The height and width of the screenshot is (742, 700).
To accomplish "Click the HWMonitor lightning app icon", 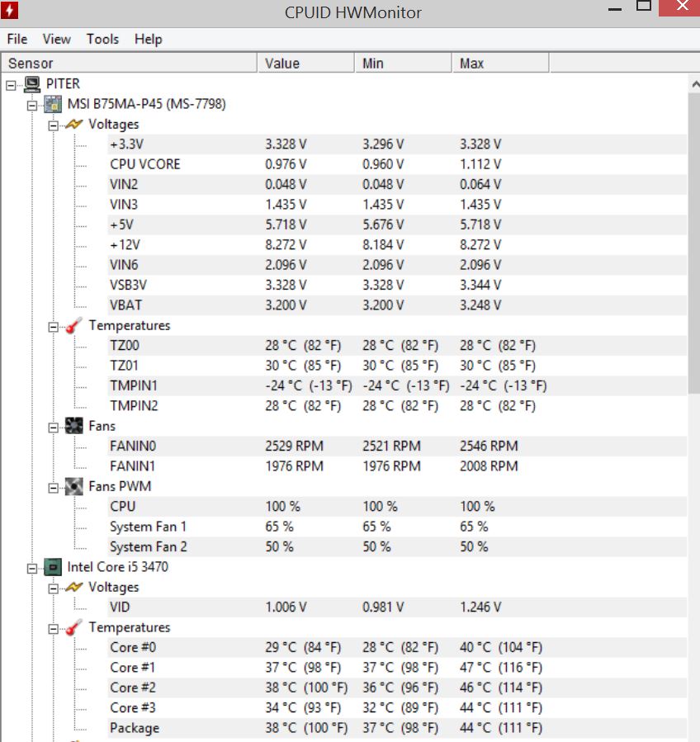I will (9, 10).
